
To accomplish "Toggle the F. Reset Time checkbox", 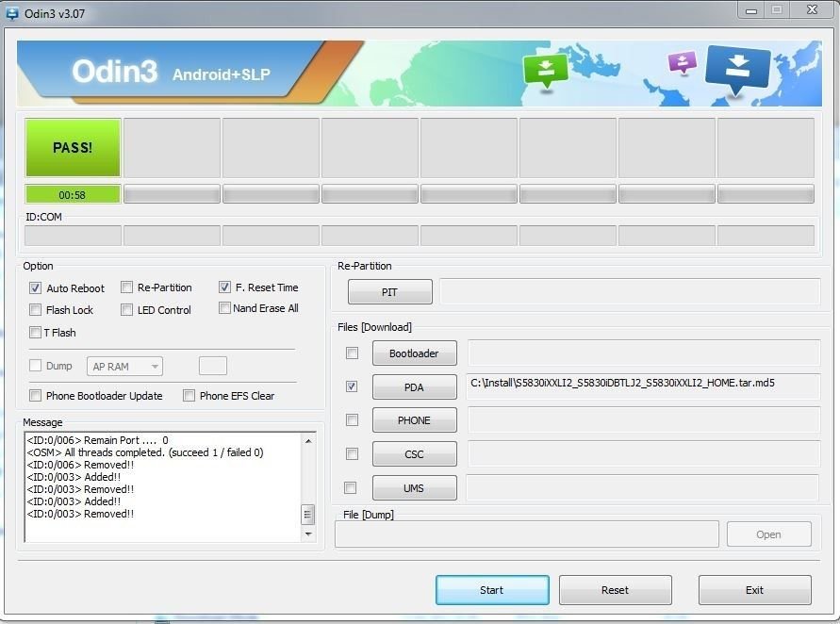I will pyautogui.click(x=224, y=287).
